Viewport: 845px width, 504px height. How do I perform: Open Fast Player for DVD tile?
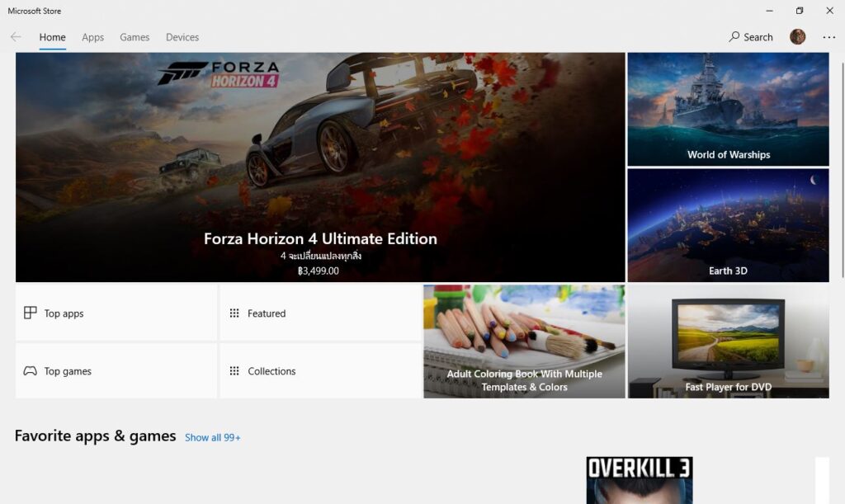click(x=728, y=341)
